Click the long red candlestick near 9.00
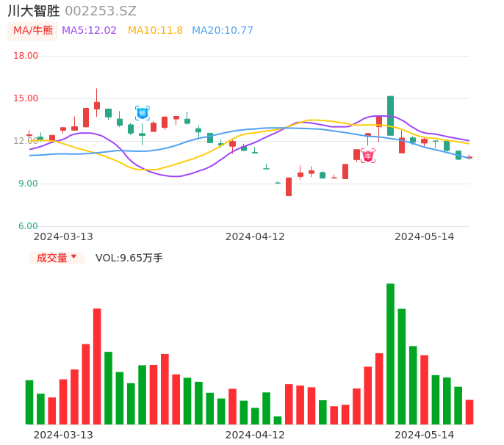This screenshot has width=504, height=445. point(289,187)
